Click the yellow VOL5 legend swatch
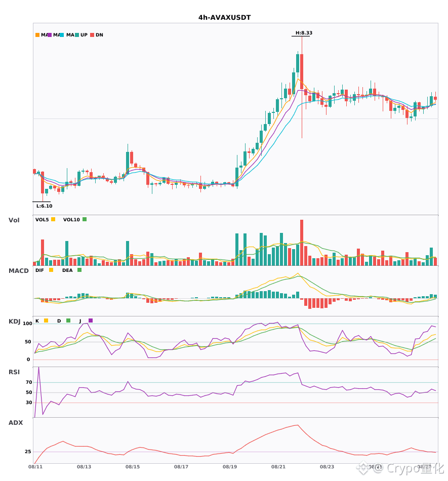The image size is (448, 481). point(53,219)
